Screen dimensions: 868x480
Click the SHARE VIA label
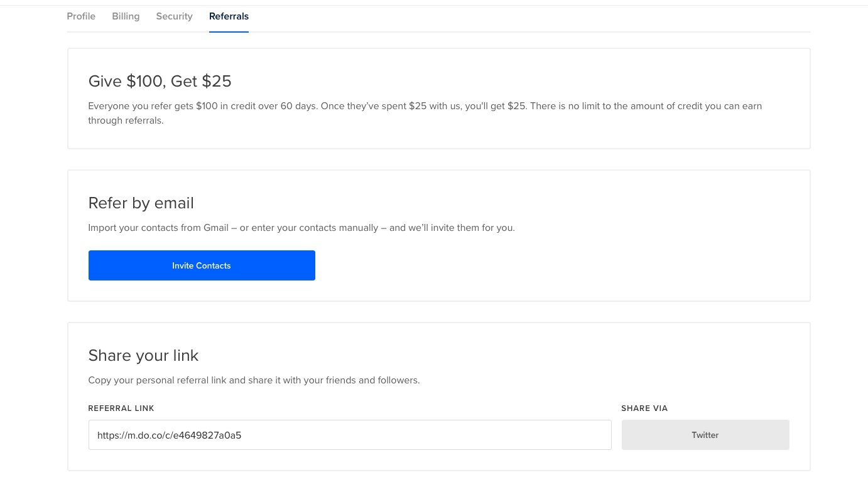pyautogui.click(x=644, y=408)
